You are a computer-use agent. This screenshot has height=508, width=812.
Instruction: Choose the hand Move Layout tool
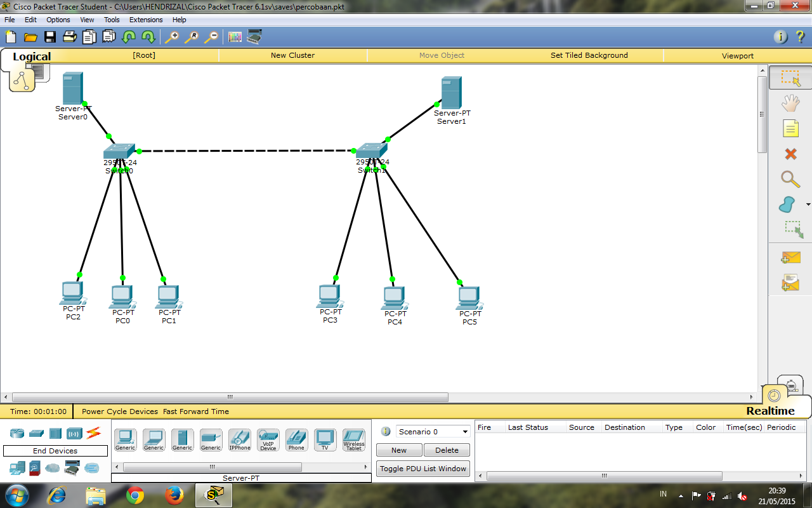point(790,103)
